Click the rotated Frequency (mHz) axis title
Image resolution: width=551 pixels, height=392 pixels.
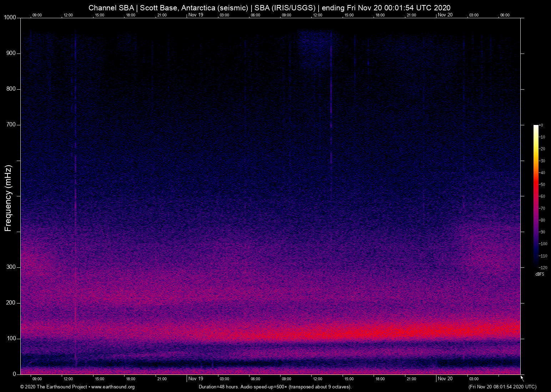[8, 198]
